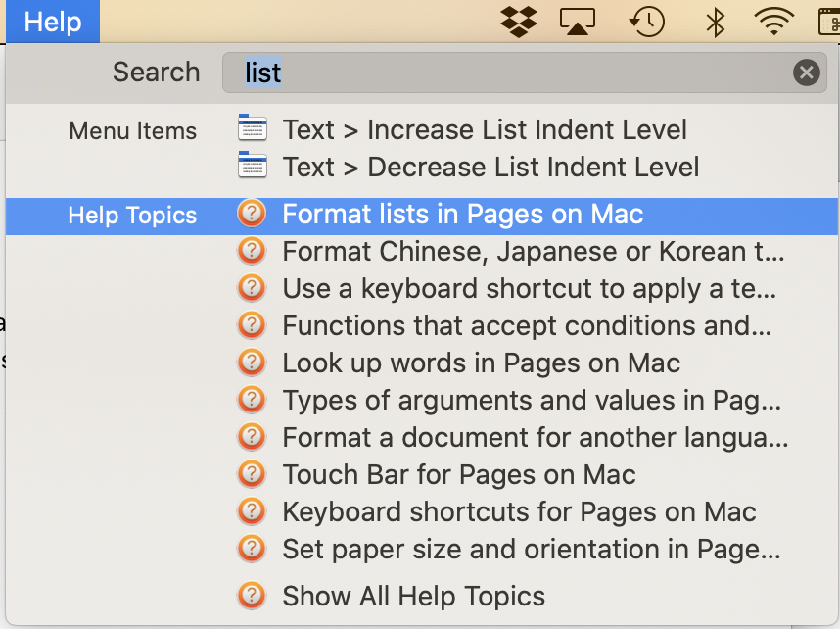
Task: Click help icon beside 'Format Chinese, Japanese'
Action: coord(252,251)
